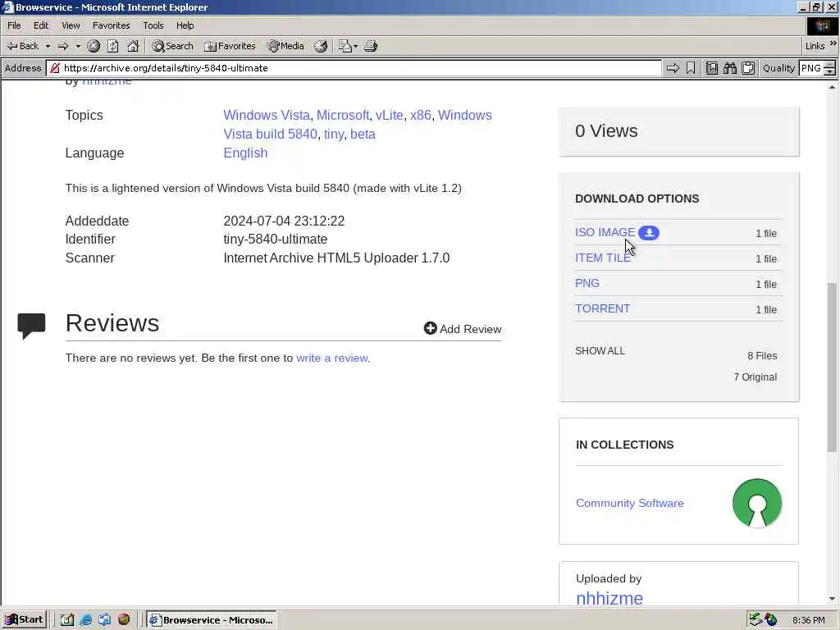Click the green Community Software logo
840x630 pixels.
click(x=757, y=503)
